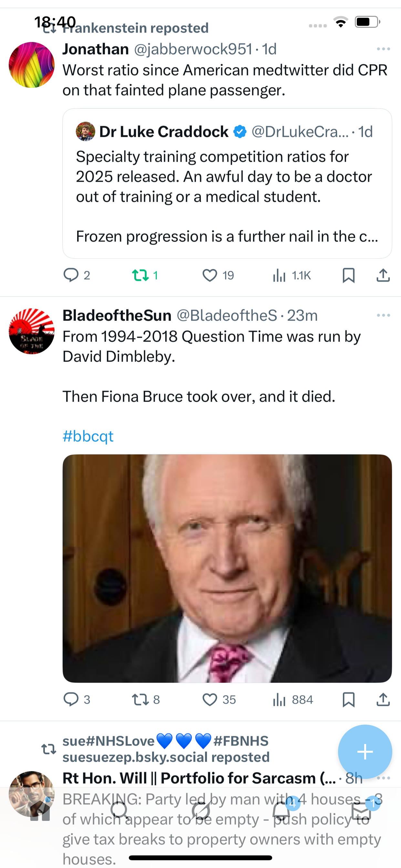Open Jonathan's profile avatar
This screenshot has height=868, width=401.
tap(32, 65)
